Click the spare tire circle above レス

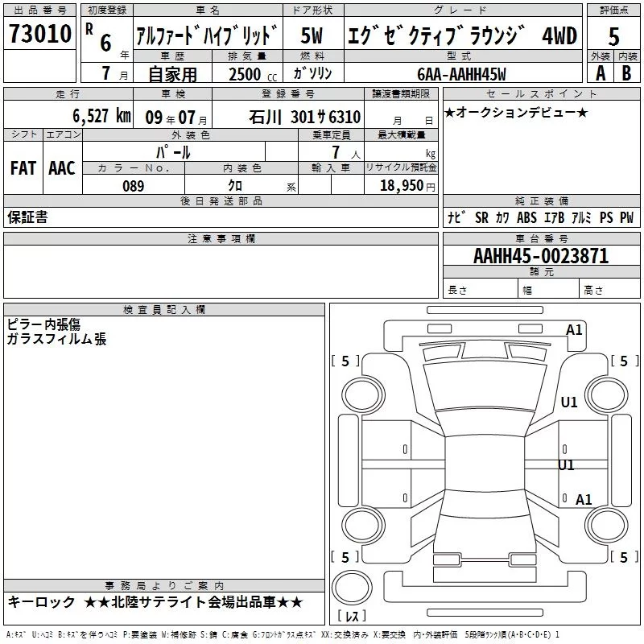click(x=352, y=588)
